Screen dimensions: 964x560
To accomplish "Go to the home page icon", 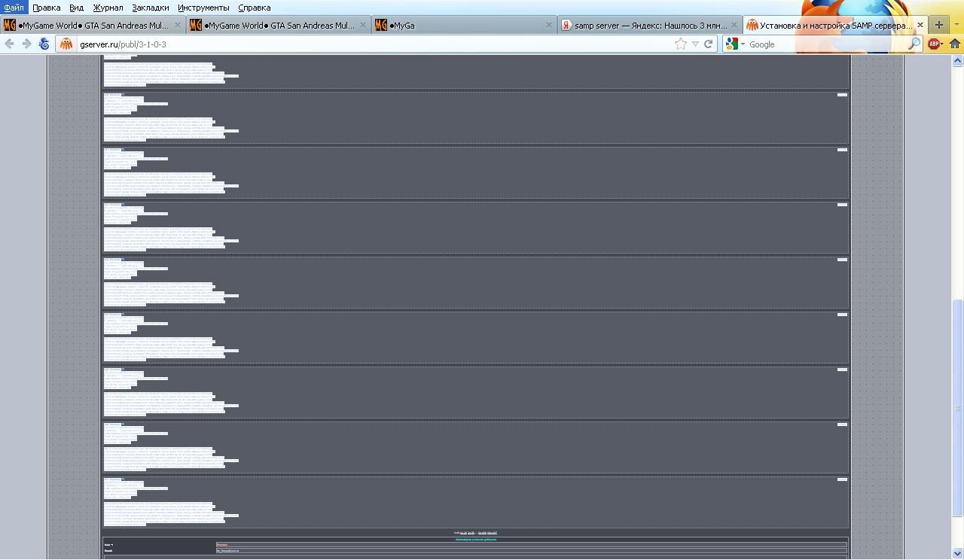I will [x=955, y=44].
